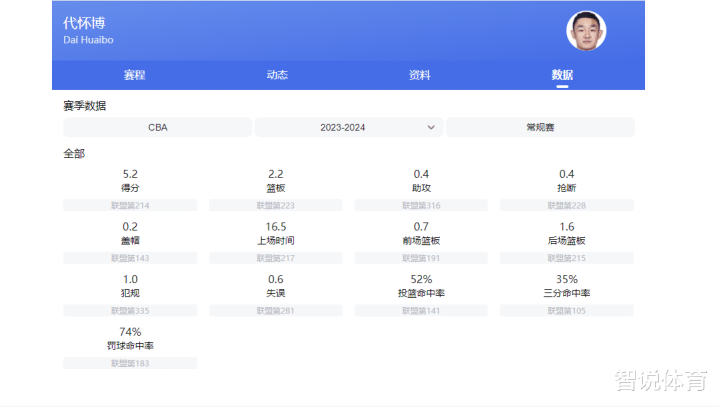The height and width of the screenshot is (407, 719).
Task: Click the 0.6 失误 value
Action: (x=276, y=280)
